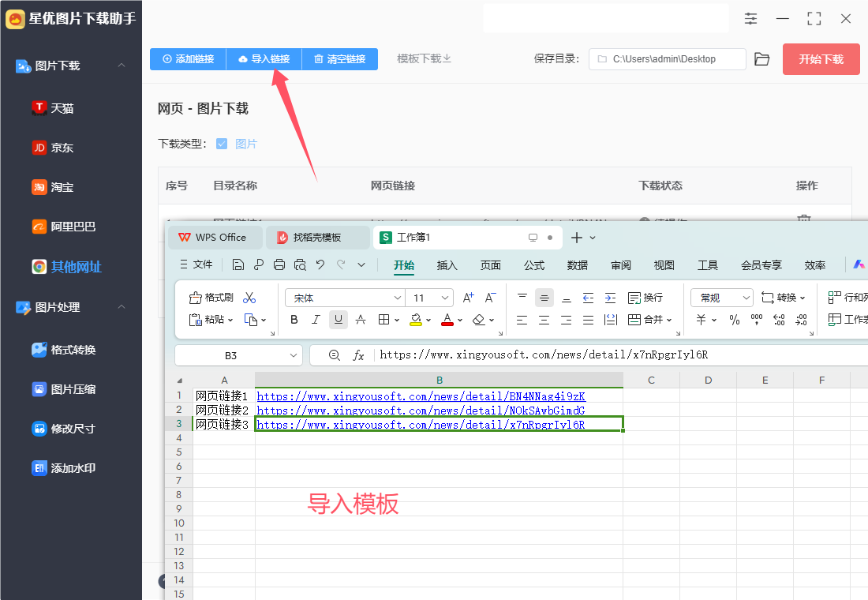868x600 pixels.
Task: Click the percent style icon
Action: click(735, 320)
